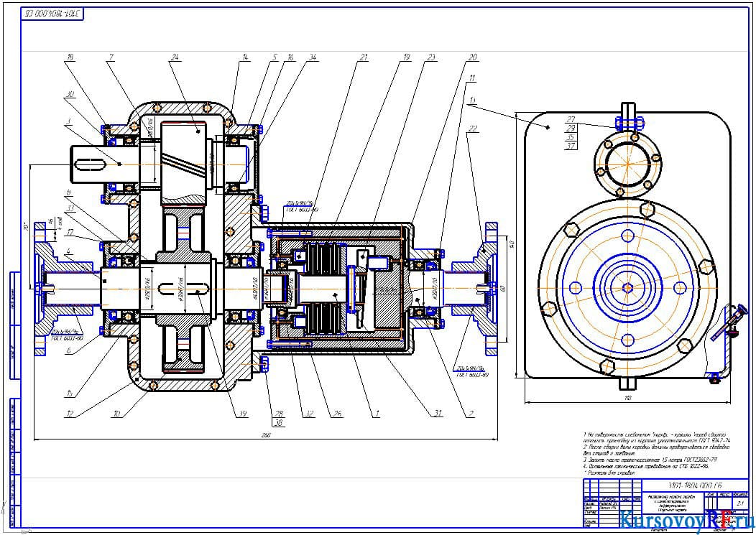Select callout number 13
Viewport: 756px width, 535px height.
tap(471, 101)
